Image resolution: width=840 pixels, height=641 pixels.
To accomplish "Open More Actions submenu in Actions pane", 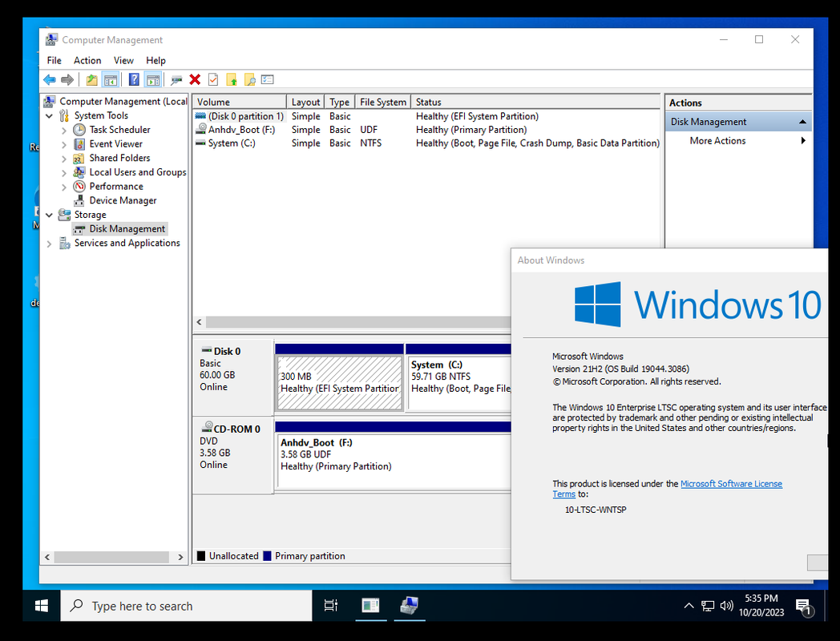I will (738, 141).
